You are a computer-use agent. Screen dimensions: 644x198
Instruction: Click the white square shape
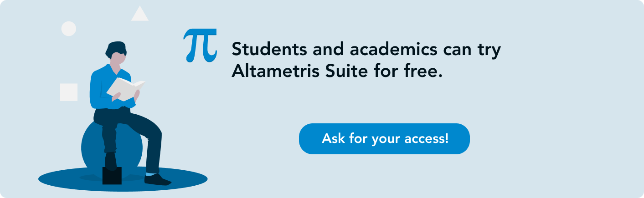[69, 92]
